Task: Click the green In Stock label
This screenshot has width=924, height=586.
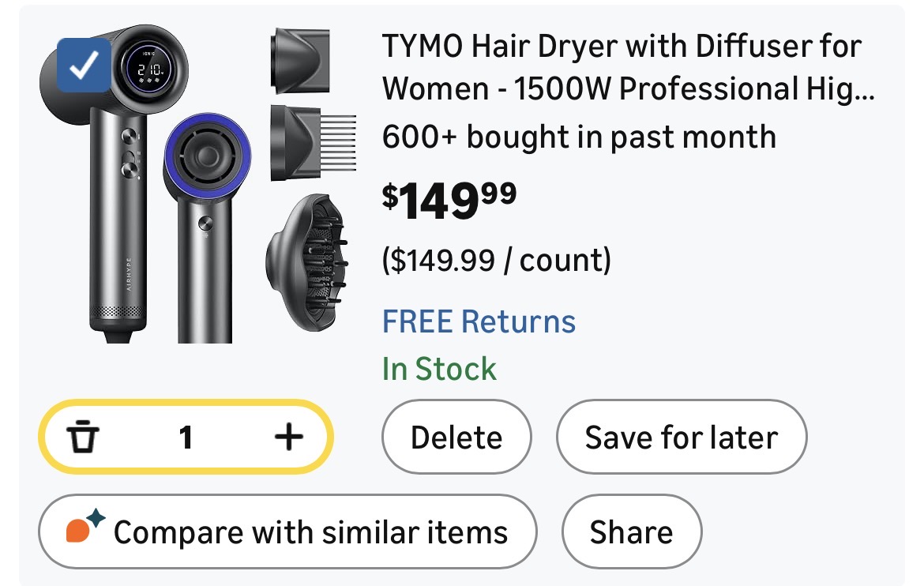Action: [x=439, y=369]
